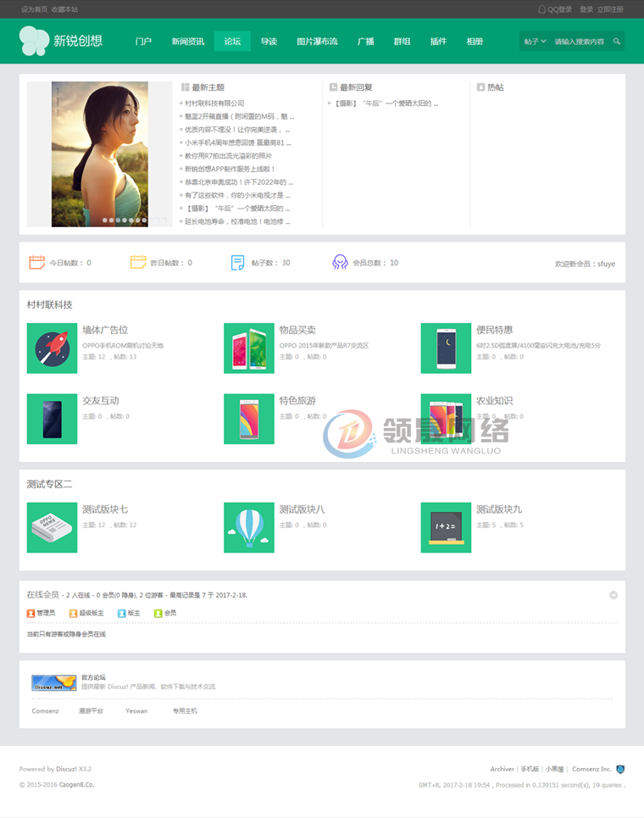Open the 墙体广告位 forum

[105, 330]
